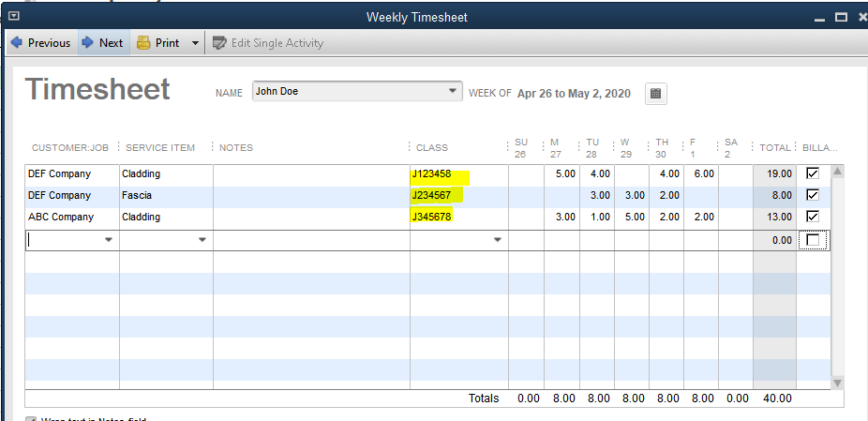Click the Week Of date range text
Screen dimensions: 868x421
coord(574,94)
